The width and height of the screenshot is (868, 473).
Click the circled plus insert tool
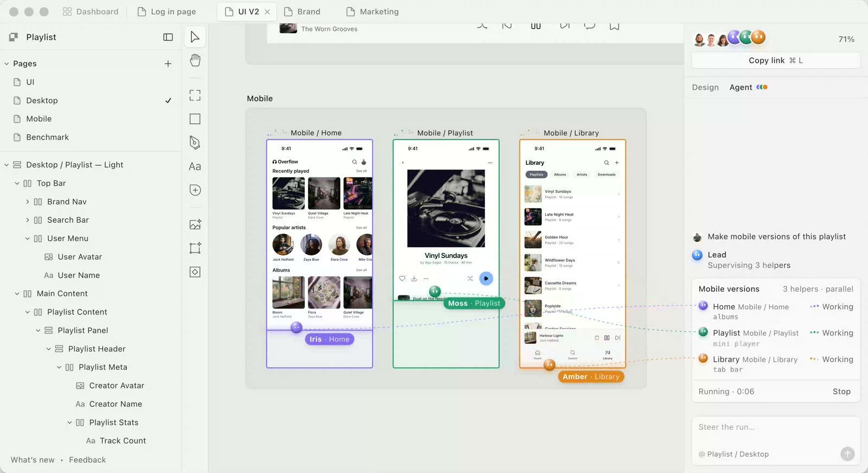point(195,190)
